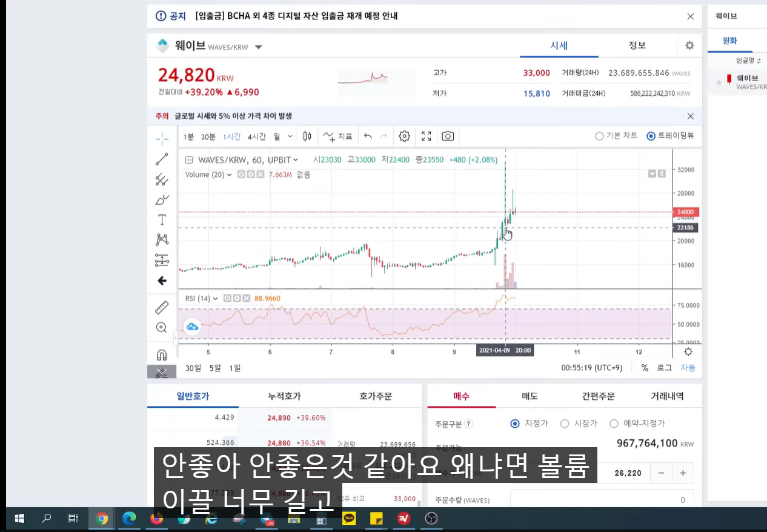The height and width of the screenshot is (532, 767).
Task: Open chart settings gear in chart toolbar
Action: (405, 136)
